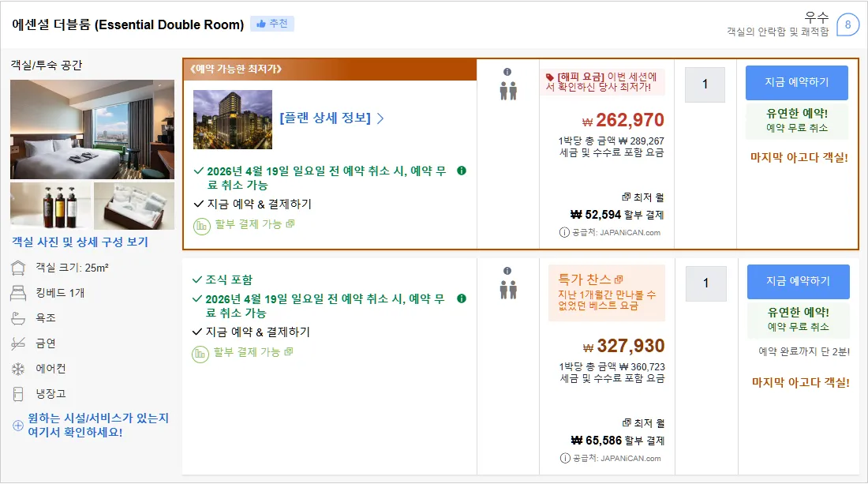Viewport: 868px width, 484px height.
Task: Click the ₩327,930 price
Action: [624, 346]
